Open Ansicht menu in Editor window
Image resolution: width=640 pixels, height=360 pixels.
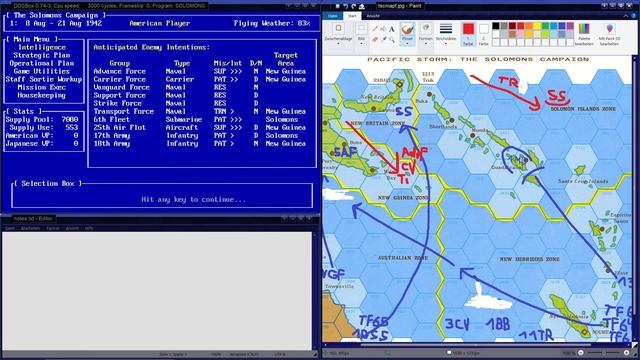coord(72,228)
